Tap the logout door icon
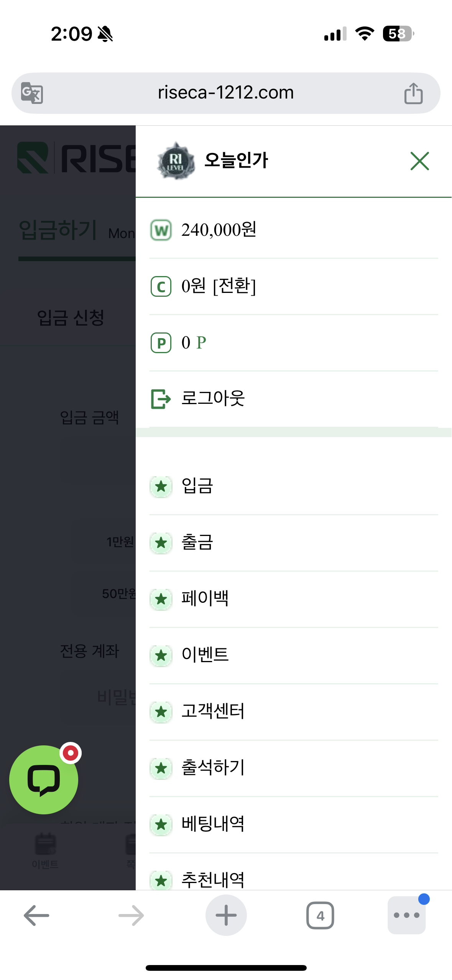Viewport: 452px width, 980px height. coord(161,399)
